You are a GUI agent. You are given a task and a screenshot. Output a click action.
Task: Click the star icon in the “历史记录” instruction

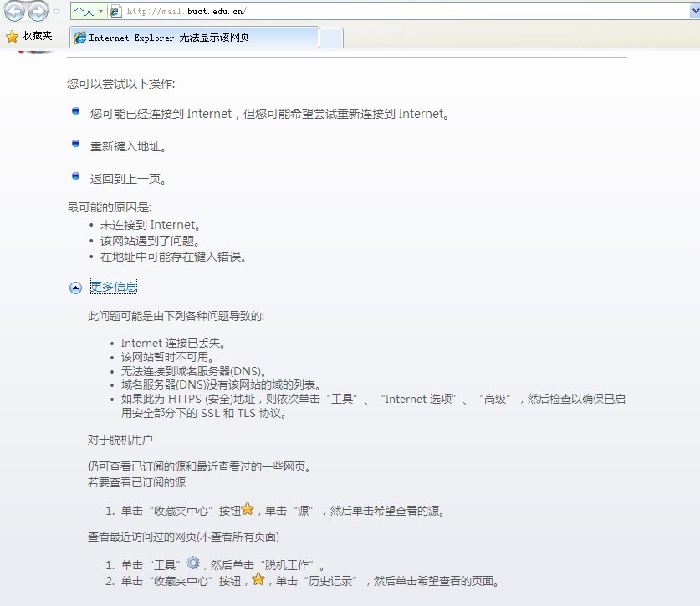258,579
